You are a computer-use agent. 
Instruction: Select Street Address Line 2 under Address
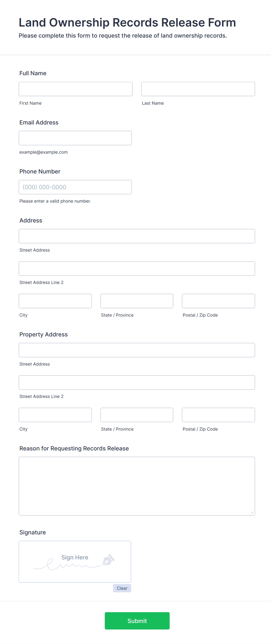click(x=137, y=269)
